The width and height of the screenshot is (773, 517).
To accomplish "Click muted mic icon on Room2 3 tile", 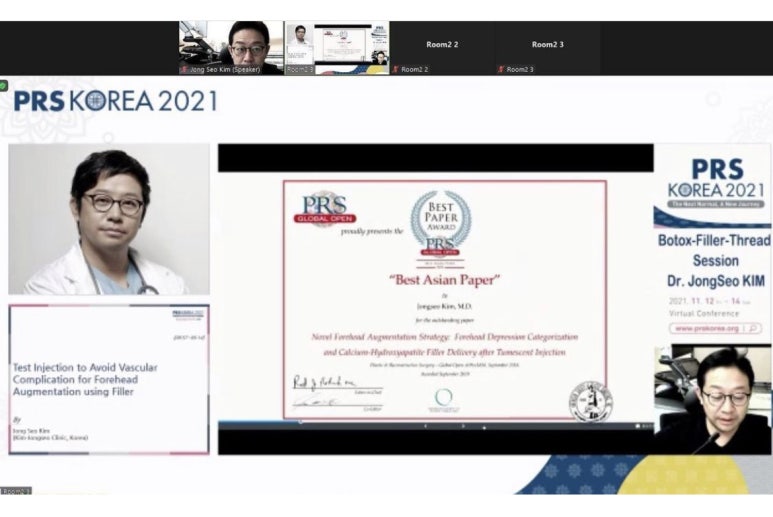I will (501, 69).
